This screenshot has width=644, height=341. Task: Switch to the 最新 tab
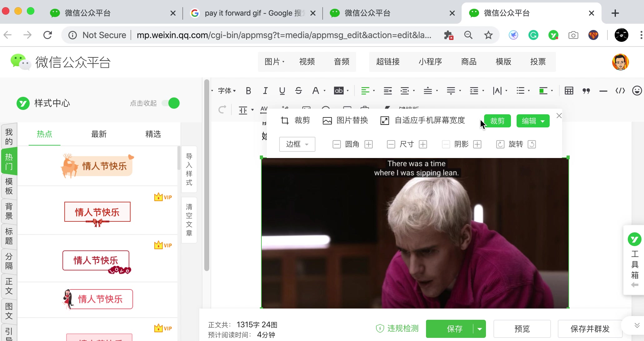(99, 134)
